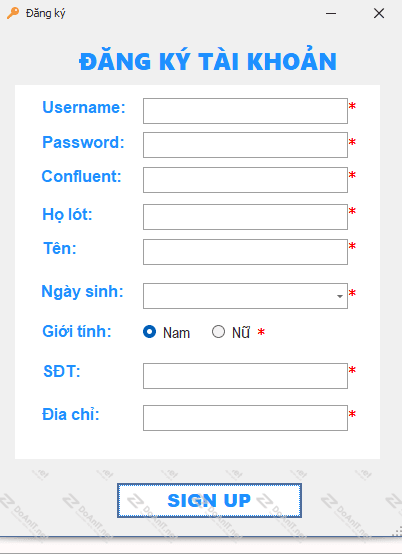The width and height of the screenshot is (402, 554).
Task: Select the Tên input box
Action: (245, 252)
